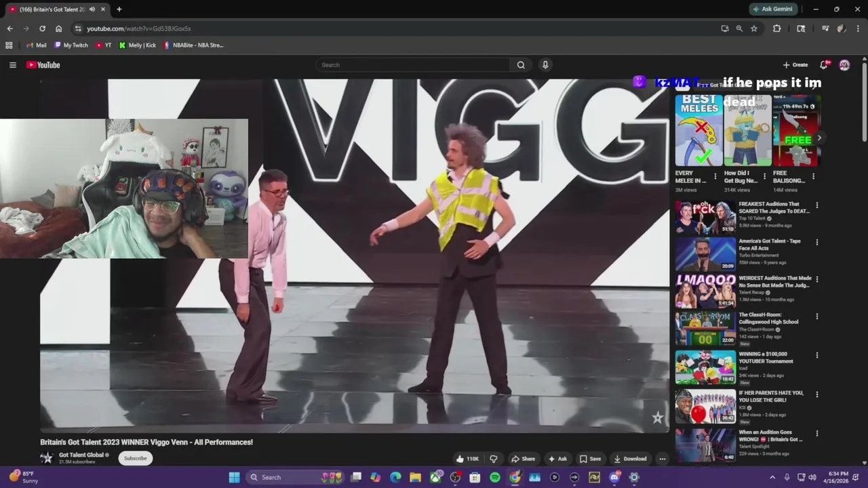Open File Explorer from the taskbar
Viewport: 868px width, 488px height.
click(415, 477)
